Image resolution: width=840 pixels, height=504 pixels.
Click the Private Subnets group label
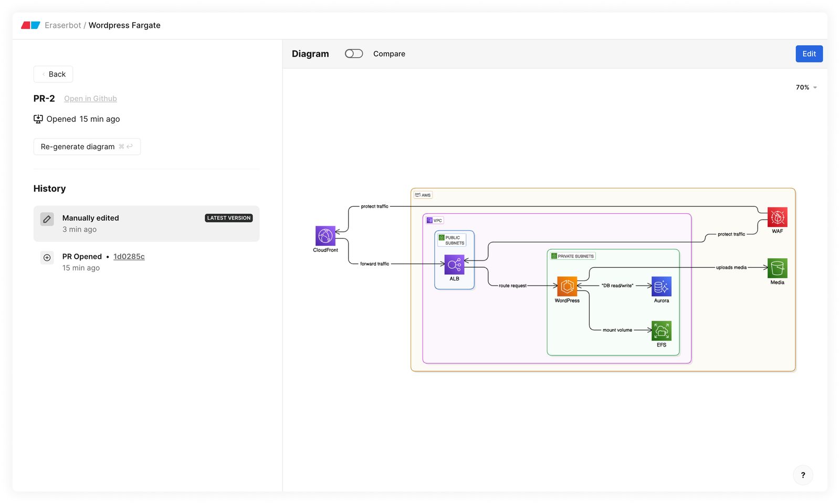[573, 256]
